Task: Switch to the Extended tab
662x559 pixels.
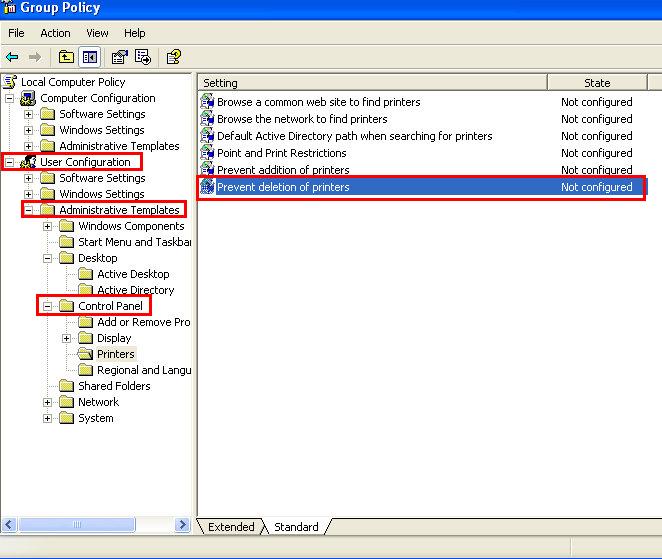Action: pos(231,527)
